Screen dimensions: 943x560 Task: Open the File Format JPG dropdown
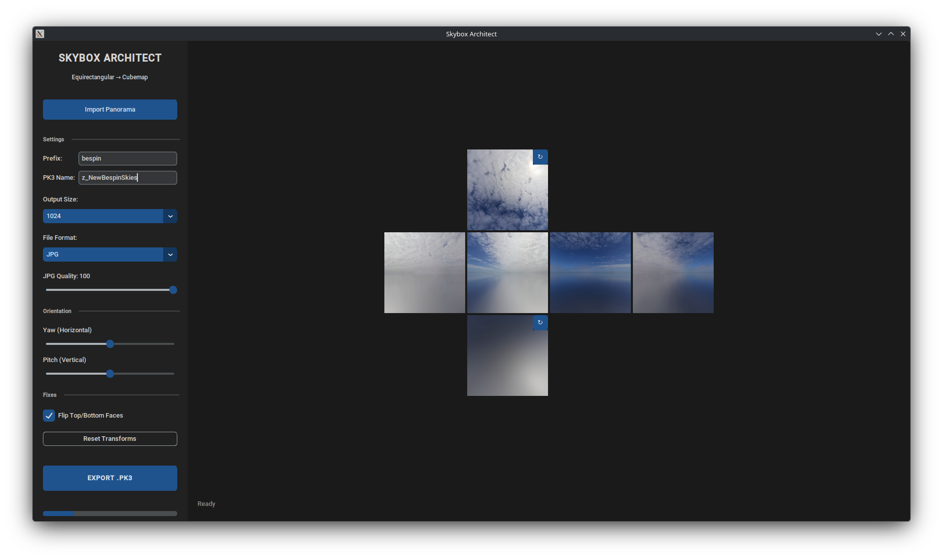click(110, 254)
